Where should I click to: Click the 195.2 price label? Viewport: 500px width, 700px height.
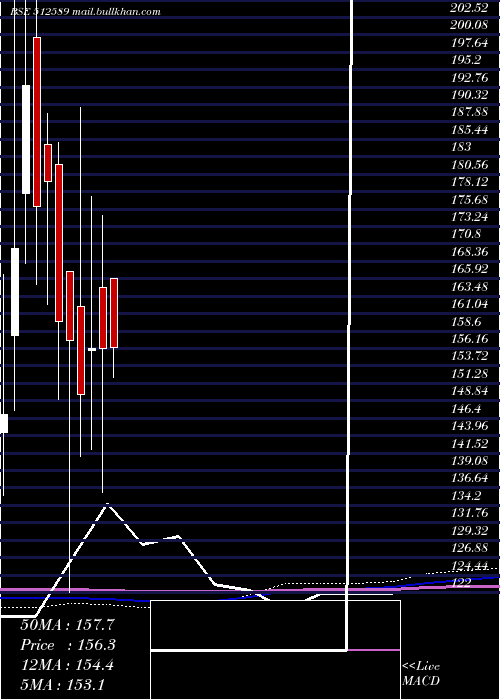(466, 60)
